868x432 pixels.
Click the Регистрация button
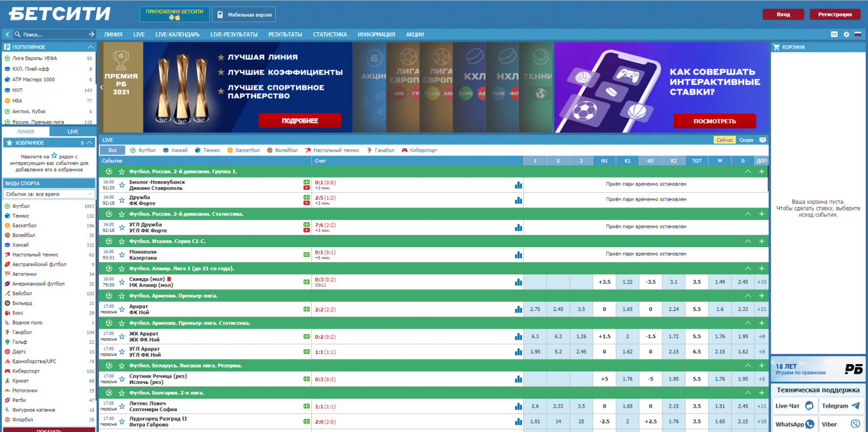[835, 15]
